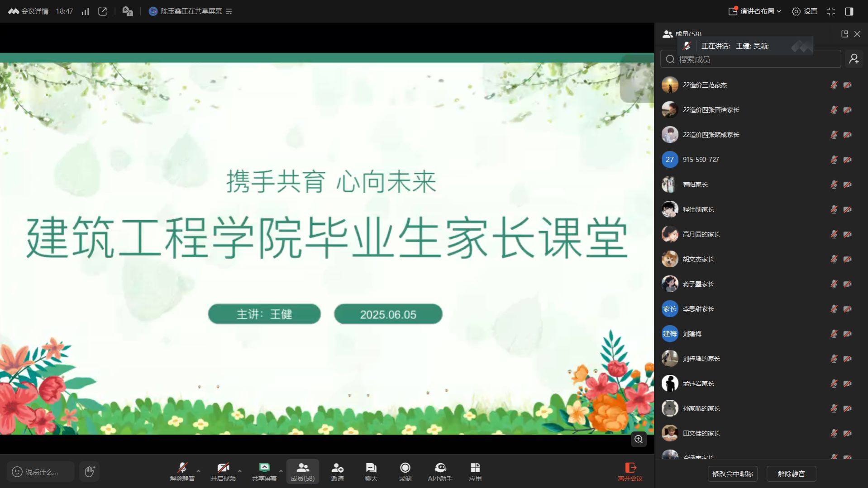Viewport: 868px width, 488px height.
Task: Pop out the members panel
Action: click(x=844, y=34)
